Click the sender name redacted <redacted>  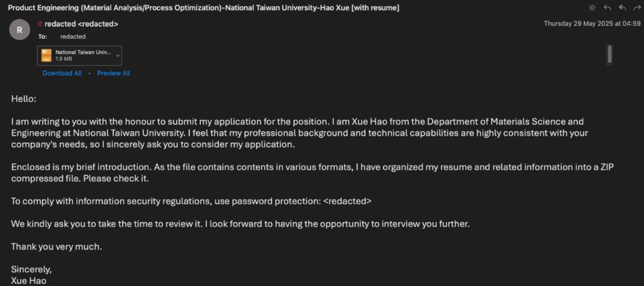81,24
